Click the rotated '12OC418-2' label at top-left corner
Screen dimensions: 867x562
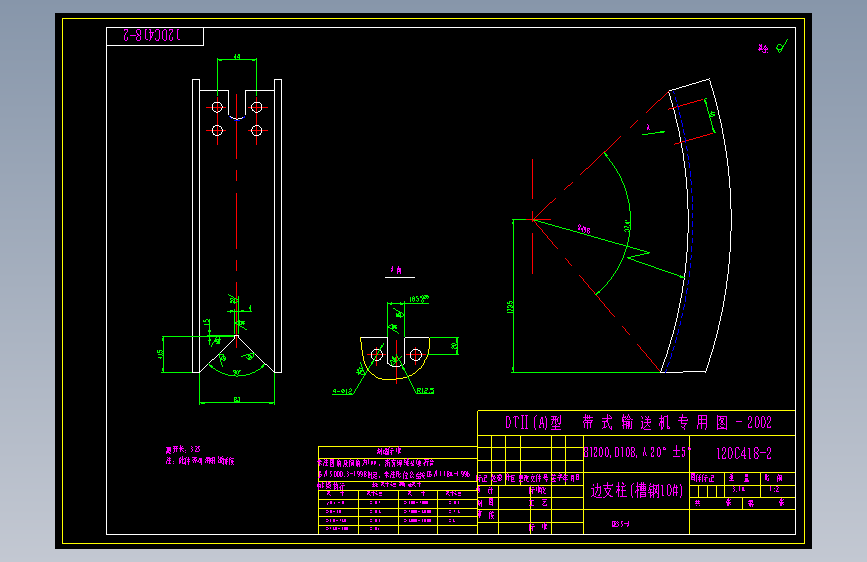coord(152,36)
